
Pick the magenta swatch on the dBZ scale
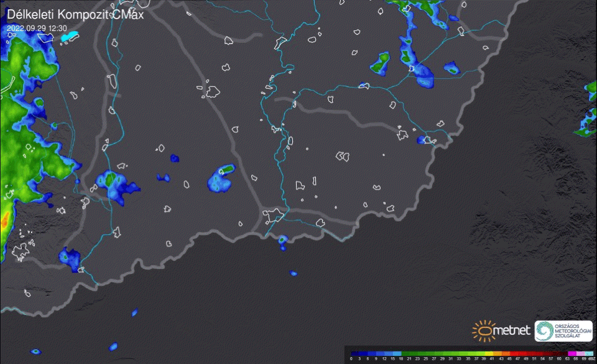[x=572, y=353]
